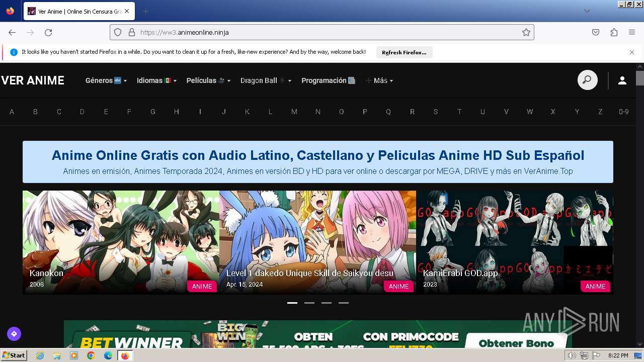Click the Firefox logo pinned tab

pyautogui.click(x=10, y=11)
